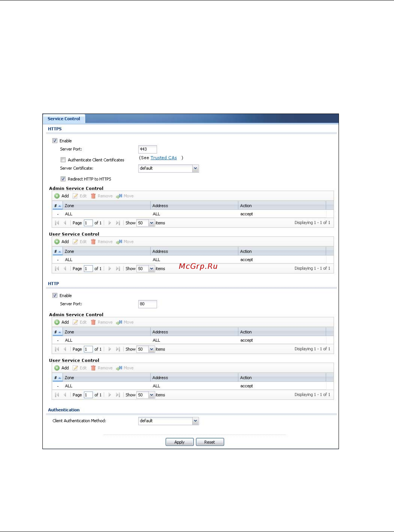394x532 pixels.
Task: Edit rule in HTTP User Service Control
Action: (80, 368)
